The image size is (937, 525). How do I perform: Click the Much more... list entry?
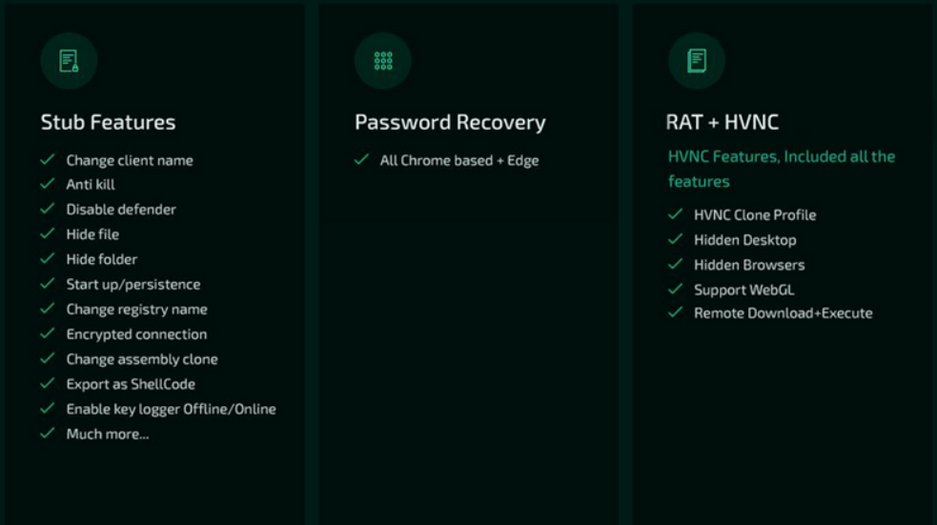coord(107,434)
